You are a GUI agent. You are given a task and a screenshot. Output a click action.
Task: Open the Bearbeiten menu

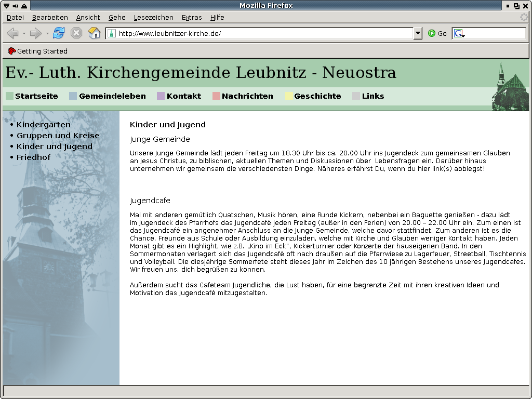(50, 17)
